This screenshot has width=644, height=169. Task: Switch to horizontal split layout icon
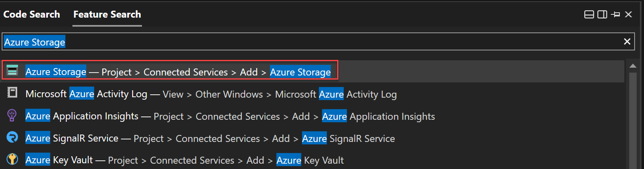pyautogui.click(x=589, y=15)
